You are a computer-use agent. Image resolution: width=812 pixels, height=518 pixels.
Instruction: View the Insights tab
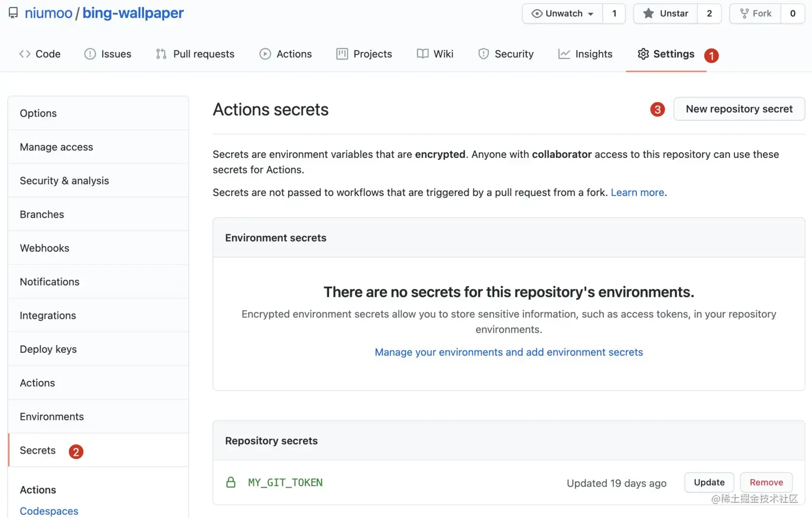click(x=585, y=54)
